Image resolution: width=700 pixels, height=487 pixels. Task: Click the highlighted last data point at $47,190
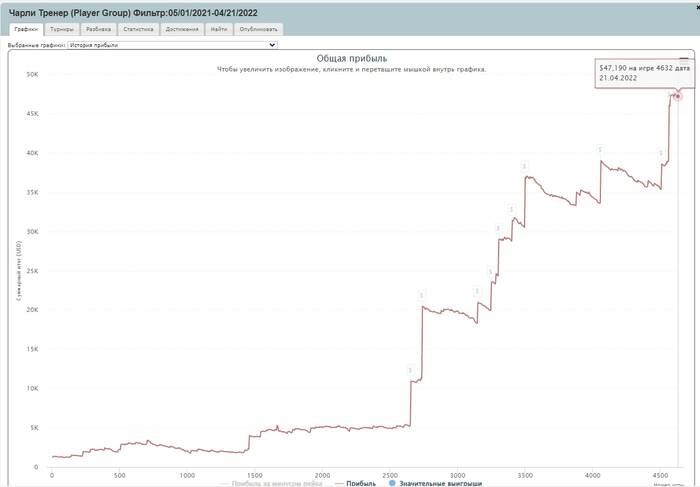pos(678,96)
